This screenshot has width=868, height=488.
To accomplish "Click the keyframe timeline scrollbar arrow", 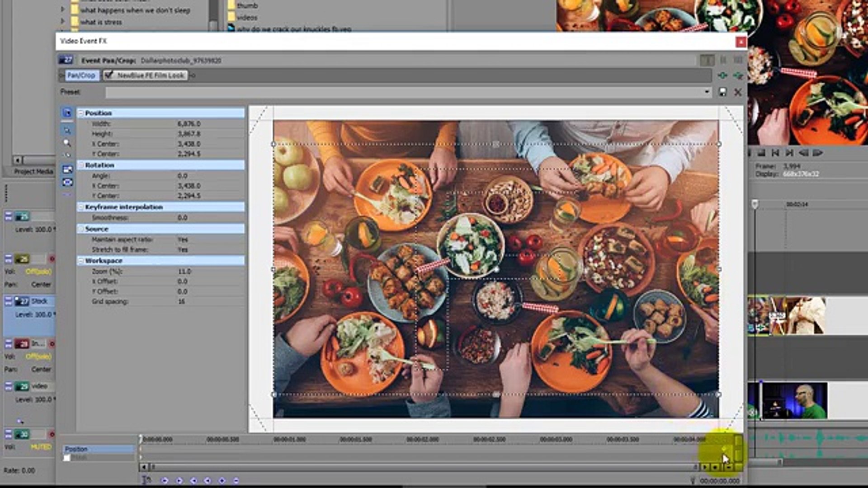I will click(143, 467).
